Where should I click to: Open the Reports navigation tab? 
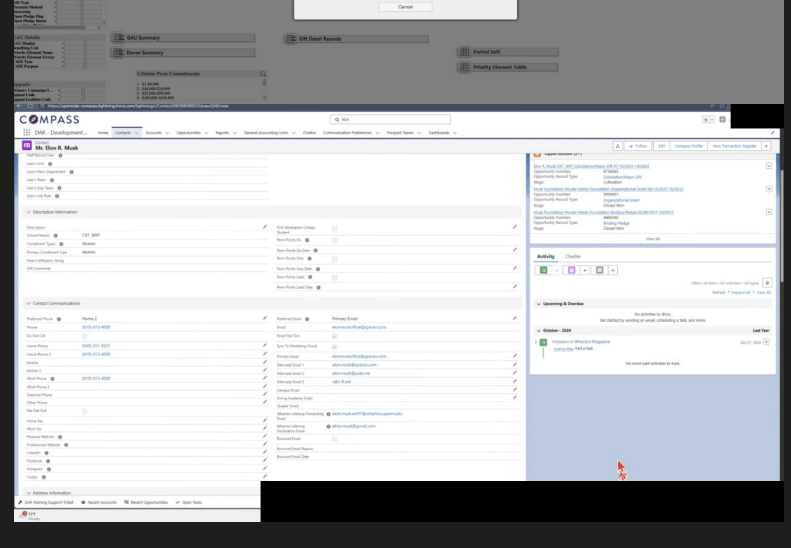point(221,132)
